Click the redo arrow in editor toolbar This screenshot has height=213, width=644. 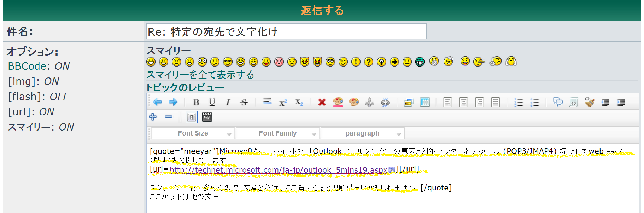pyautogui.click(x=173, y=102)
